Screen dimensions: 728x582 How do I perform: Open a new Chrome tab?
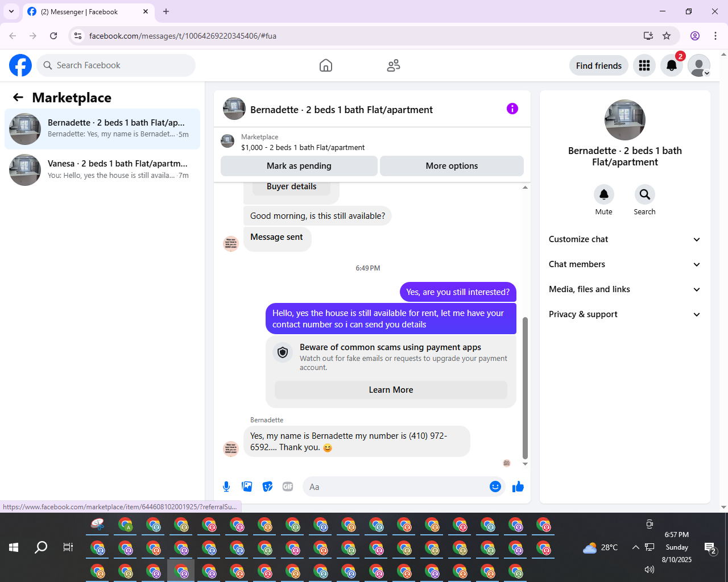(166, 11)
